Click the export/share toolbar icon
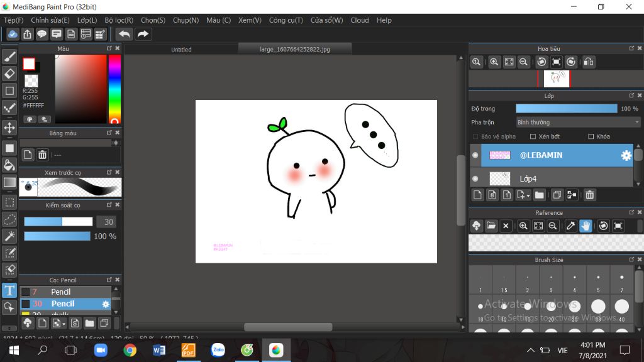The image size is (644, 362). tap(27, 34)
